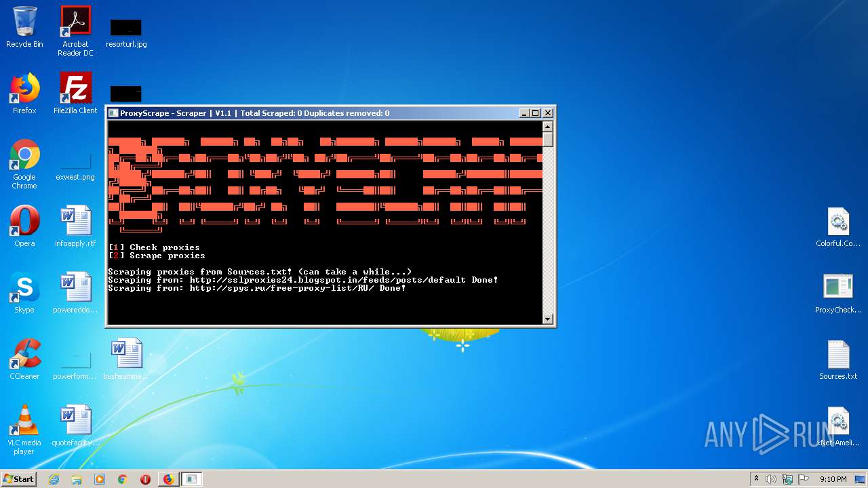
Task: Click the console scrollbar thumb
Action: point(548,140)
